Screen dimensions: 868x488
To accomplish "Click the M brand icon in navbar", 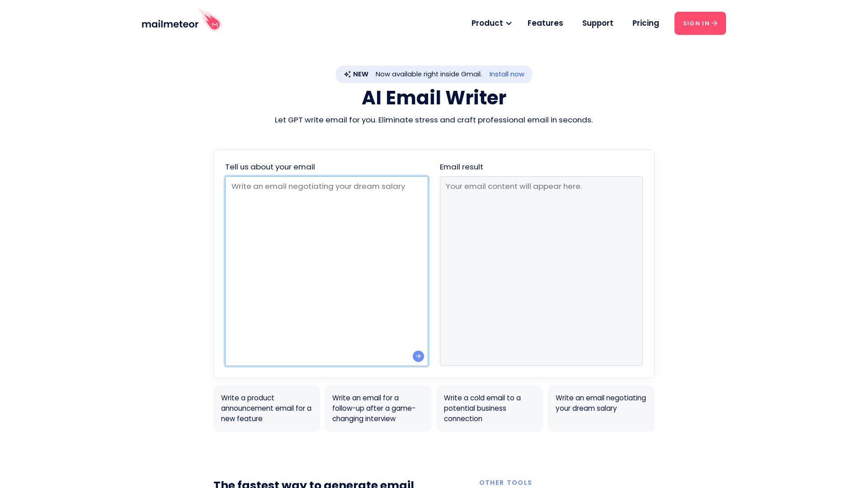I will point(214,24).
